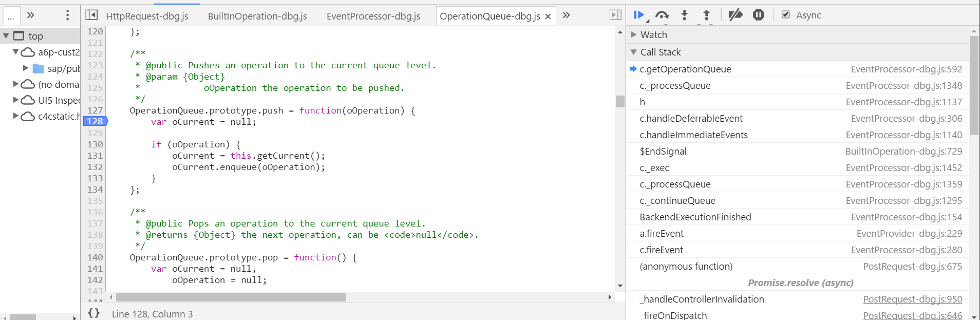Image resolution: width=980 pixels, height=320 pixels.
Task: Select the h stack frame
Action: pyautogui.click(x=798, y=102)
